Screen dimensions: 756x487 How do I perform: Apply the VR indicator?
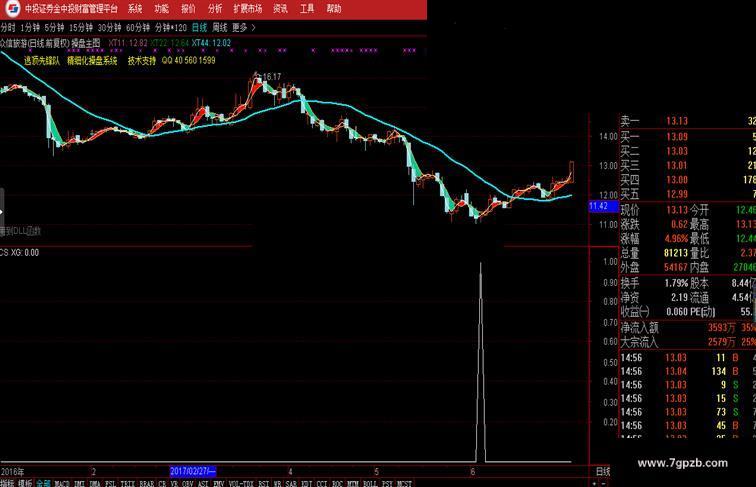(174, 483)
